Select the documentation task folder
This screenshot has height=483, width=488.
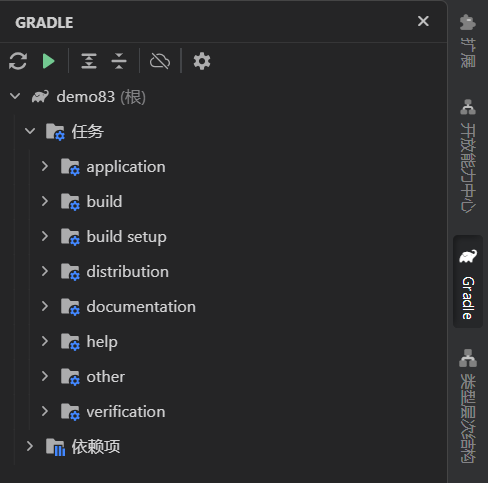(128, 306)
